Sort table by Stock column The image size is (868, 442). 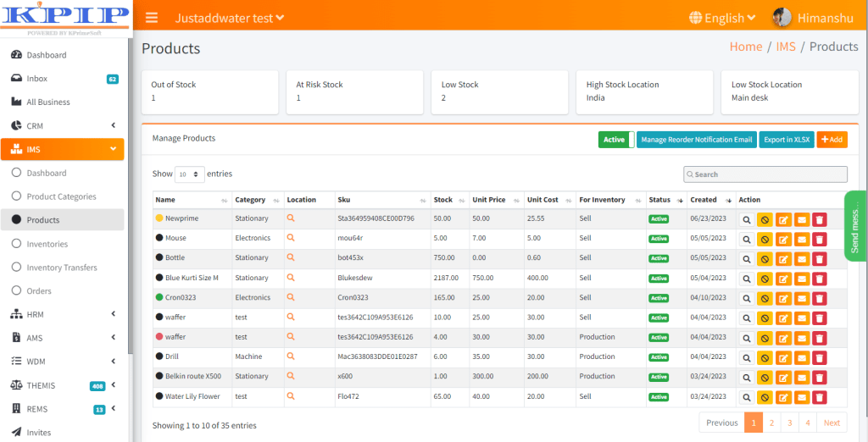(449, 200)
